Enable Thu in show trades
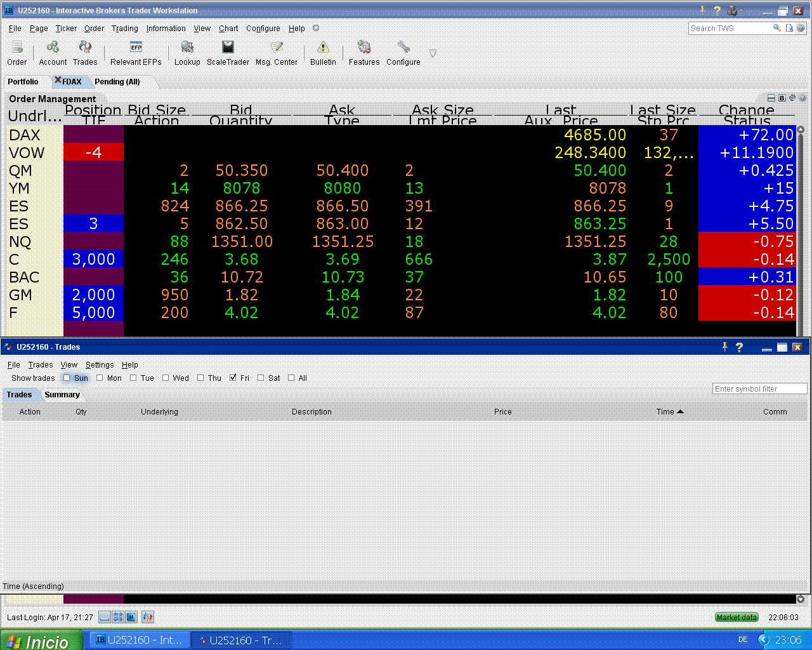 point(200,378)
